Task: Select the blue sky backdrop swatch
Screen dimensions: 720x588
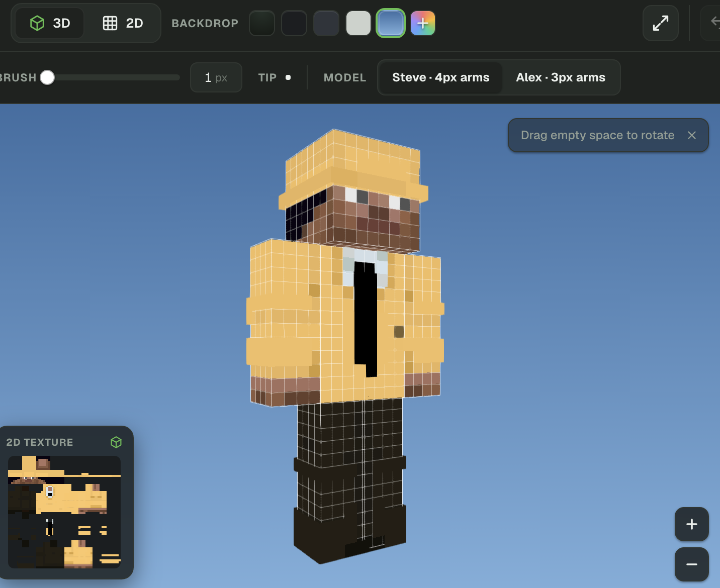Action: coord(391,23)
